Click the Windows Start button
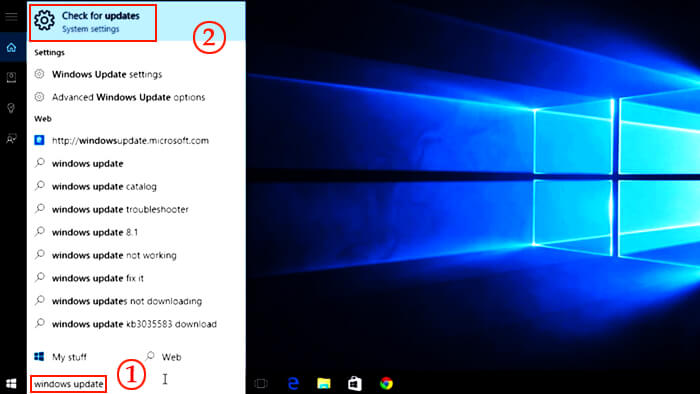Image resolution: width=700 pixels, height=394 pixels. pyautogui.click(x=11, y=383)
